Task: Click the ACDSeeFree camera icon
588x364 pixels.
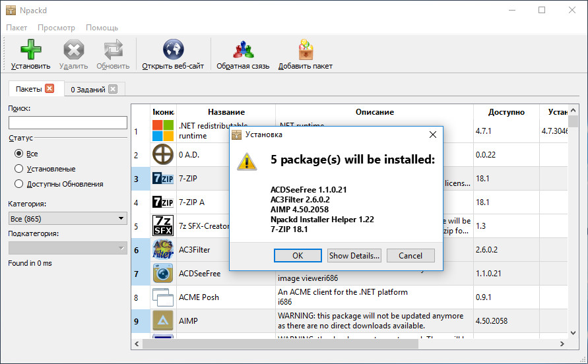Action: click(x=163, y=273)
